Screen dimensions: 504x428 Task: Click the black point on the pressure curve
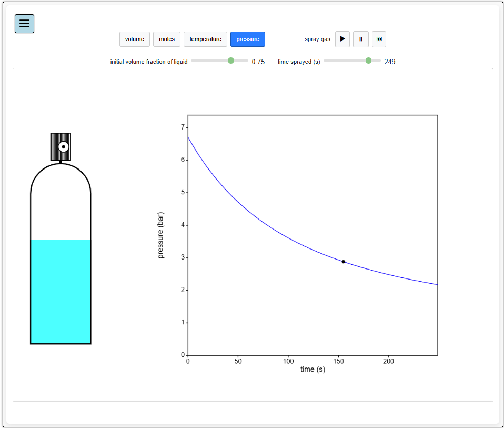[x=344, y=262]
